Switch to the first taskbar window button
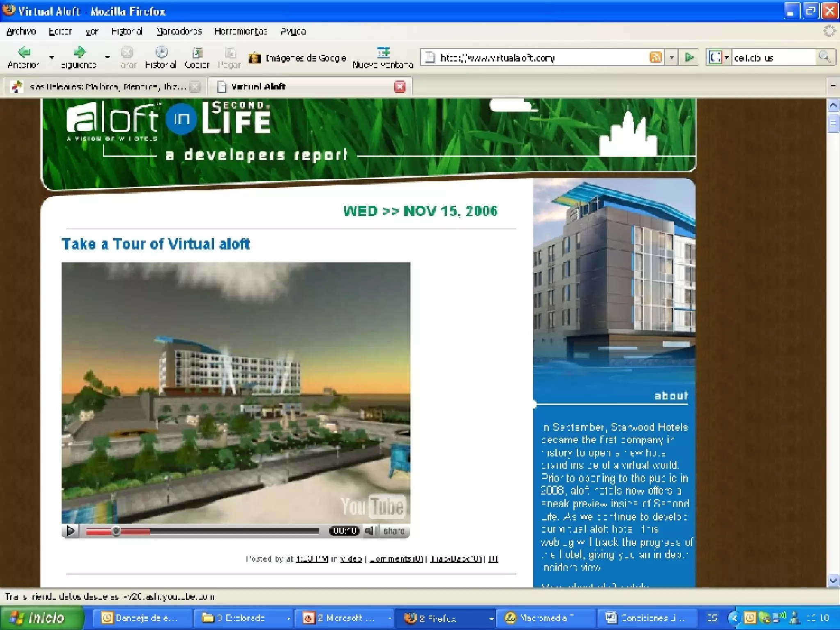The width and height of the screenshot is (840, 630). [x=142, y=618]
